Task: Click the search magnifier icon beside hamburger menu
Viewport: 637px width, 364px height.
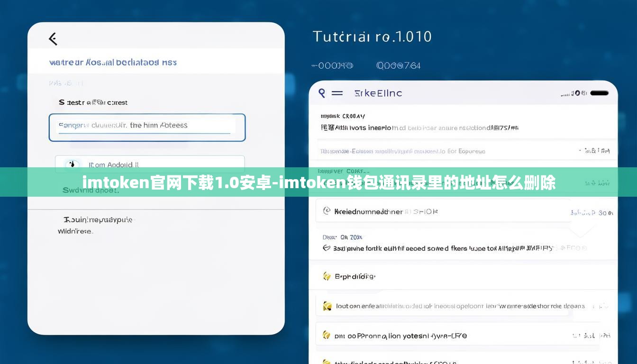Action: (322, 93)
